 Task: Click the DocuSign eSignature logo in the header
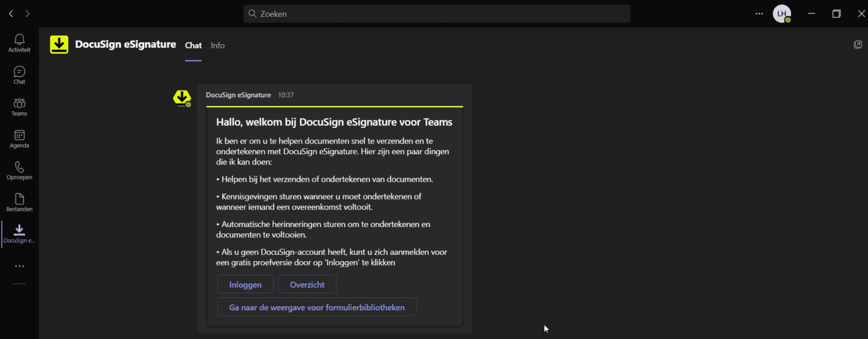point(59,44)
